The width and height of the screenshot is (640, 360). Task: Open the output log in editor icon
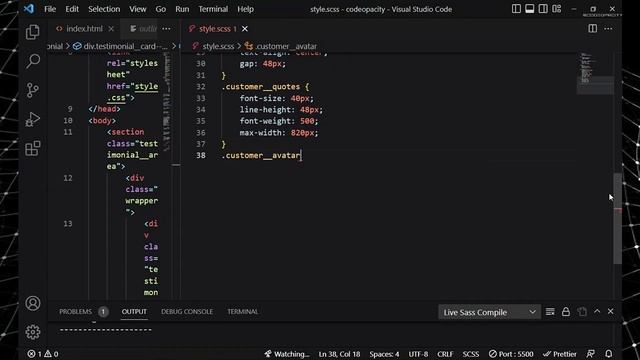click(x=582, y=312)
